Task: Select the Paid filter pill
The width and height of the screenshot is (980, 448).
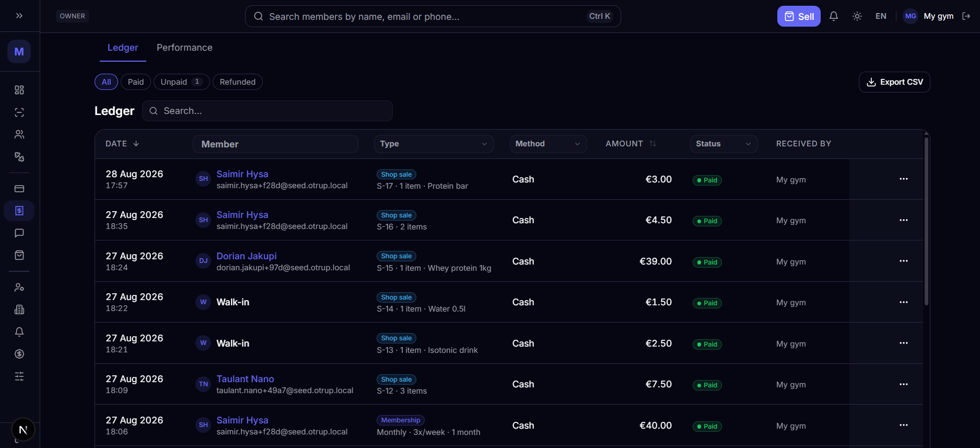Action: pos(136,82)
